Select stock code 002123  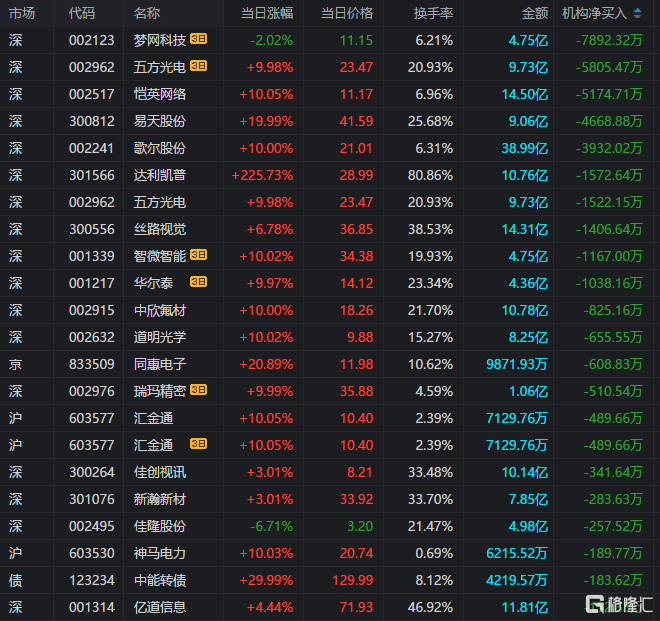pos(91,40)
